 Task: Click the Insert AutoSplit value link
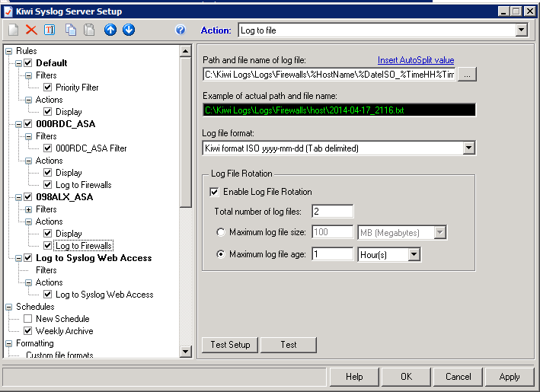coord(416,60)
